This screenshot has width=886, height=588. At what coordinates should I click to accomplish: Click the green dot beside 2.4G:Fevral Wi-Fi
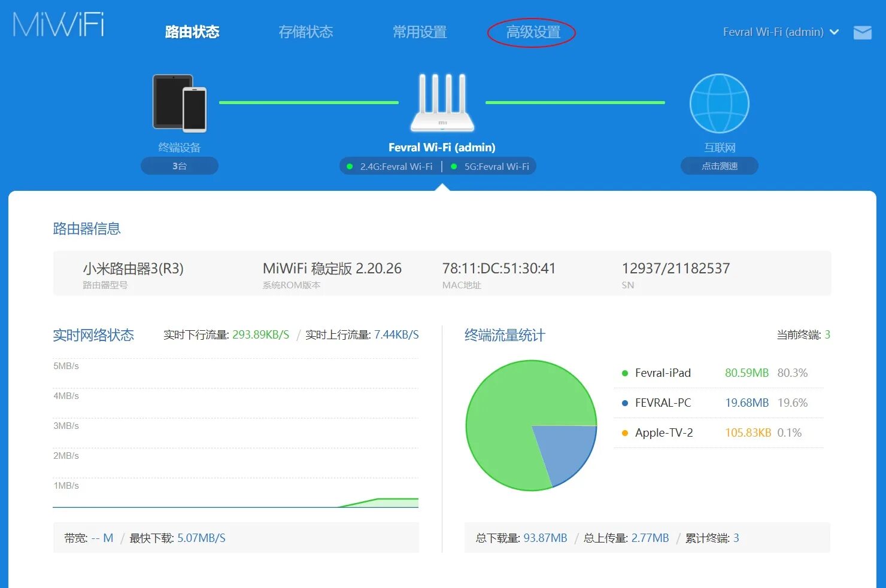click(350, 166)
